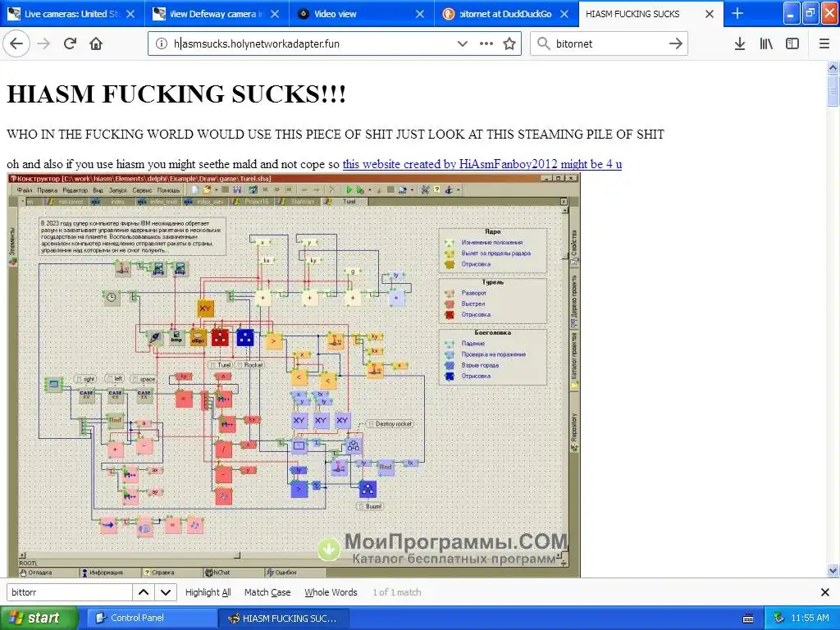Show site information for the URL
Screen dimensions: 840x630
tap(162, 44)
